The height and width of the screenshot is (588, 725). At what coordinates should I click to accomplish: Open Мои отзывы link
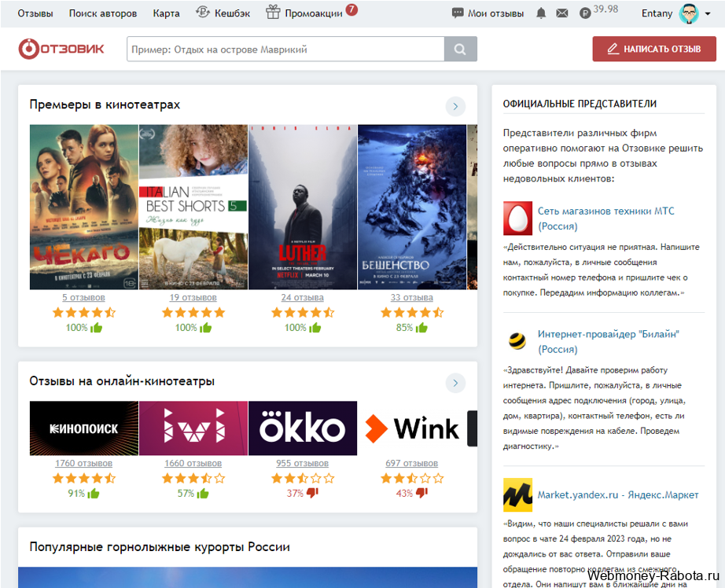coord(495,13)
